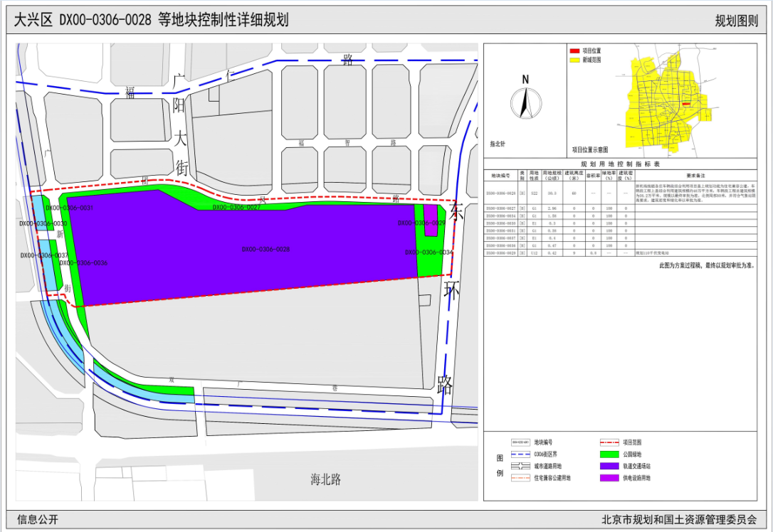Image resolution: width=773 pixels, height=532 pixels.
Task: Click the 海北路 road label
Action: click(x=325, y=479)
